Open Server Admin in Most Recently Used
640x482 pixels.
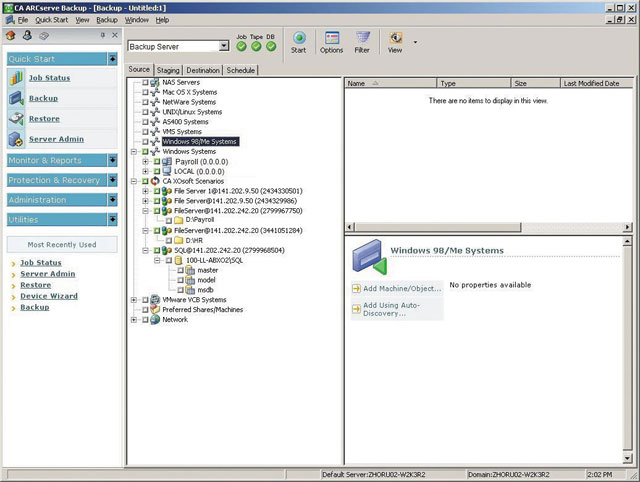(48, 274)
